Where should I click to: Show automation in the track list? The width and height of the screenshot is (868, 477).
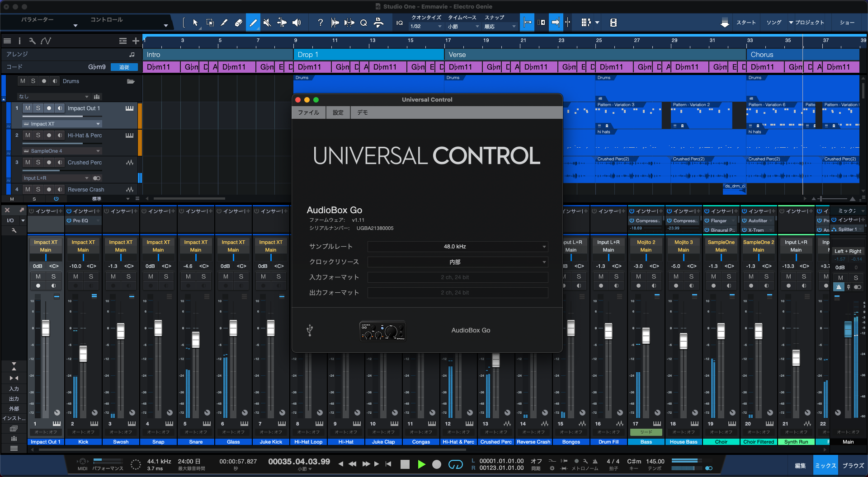[x=46, y=41]
